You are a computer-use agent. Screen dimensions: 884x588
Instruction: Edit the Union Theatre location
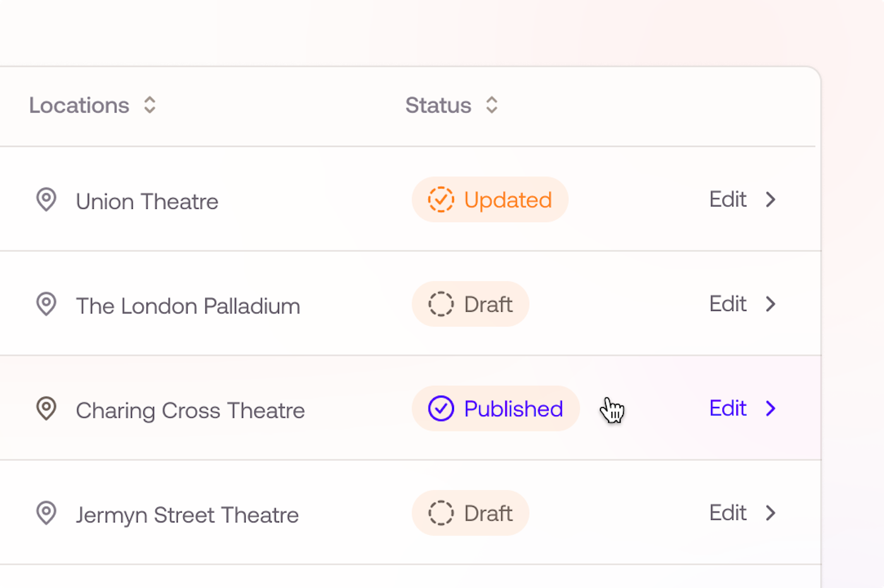[728, 199]
